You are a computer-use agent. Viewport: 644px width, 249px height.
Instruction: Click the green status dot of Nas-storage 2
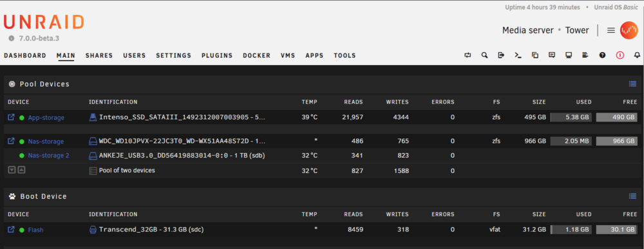click(22, 156)
